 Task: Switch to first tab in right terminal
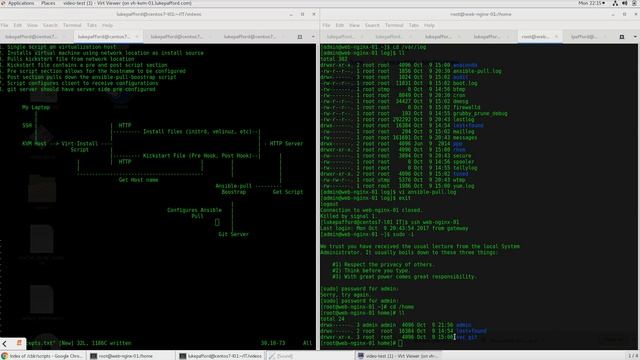[340, 37]
